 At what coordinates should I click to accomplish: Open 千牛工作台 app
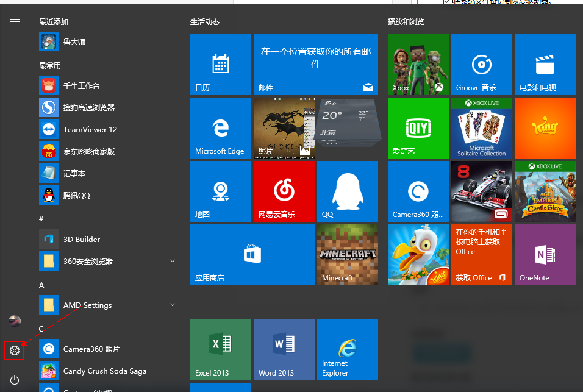tap(108, 85)
